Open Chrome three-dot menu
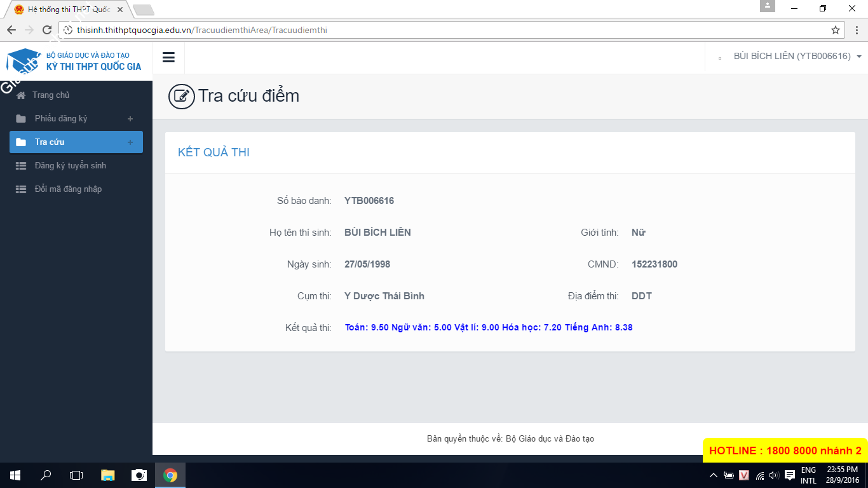The image size is (868, 488). 856,30
